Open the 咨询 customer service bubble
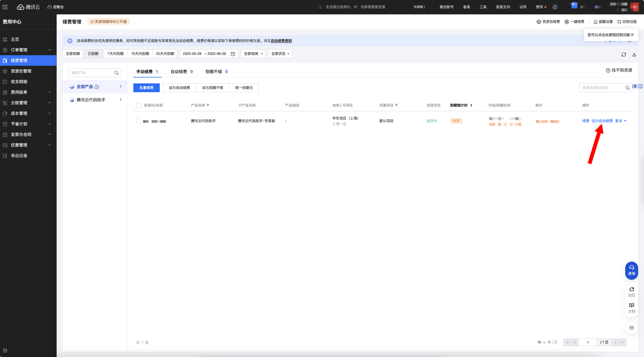 [x=631, y=270]
